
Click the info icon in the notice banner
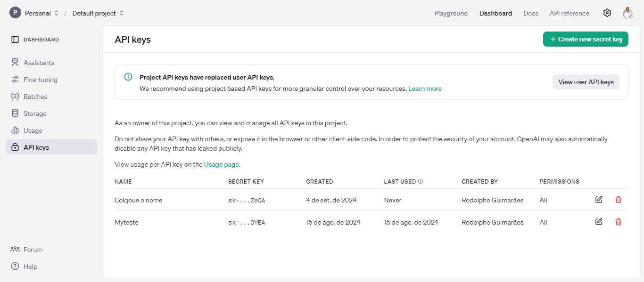coord(128,77)
